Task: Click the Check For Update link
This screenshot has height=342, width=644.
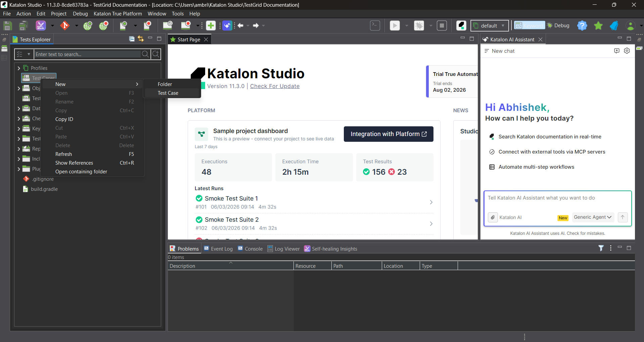Action: pyautogui.click(x=275, y=86)
